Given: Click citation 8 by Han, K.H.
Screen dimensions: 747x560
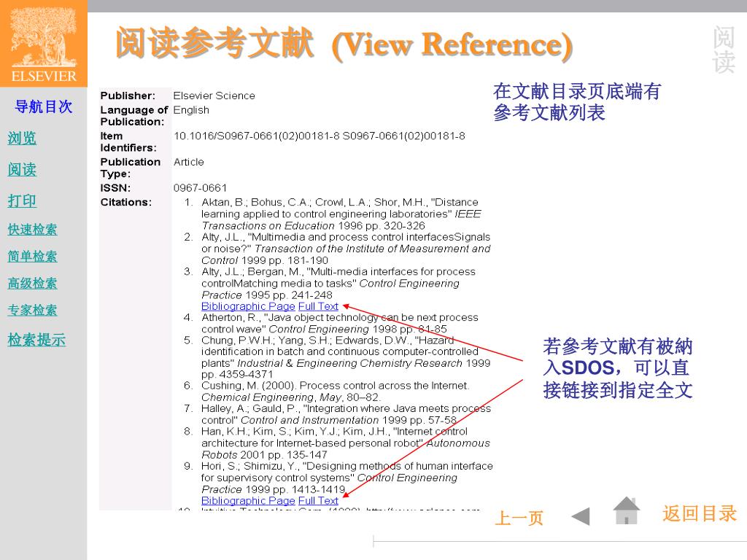Looking at the screenshot, I should (337, 443).
